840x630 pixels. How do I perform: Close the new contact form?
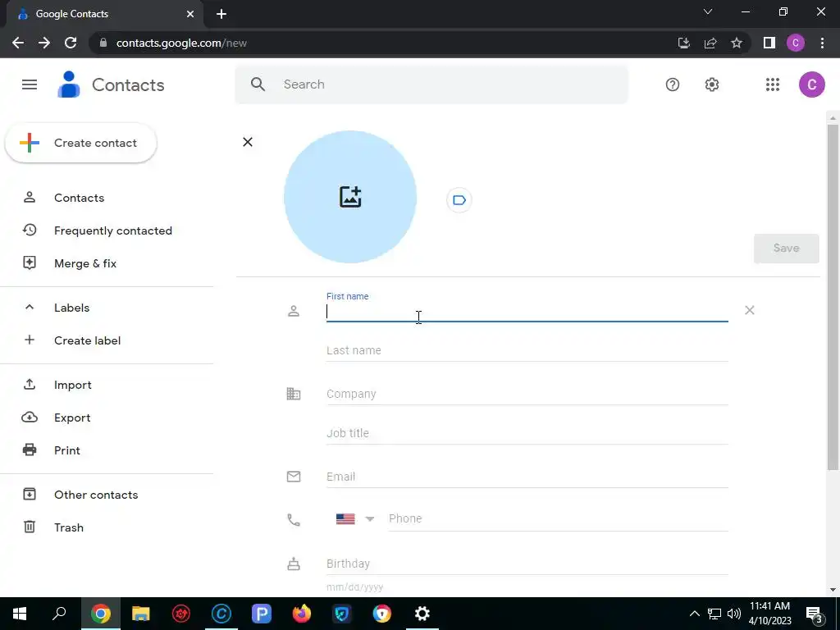[x=248, y=142]
